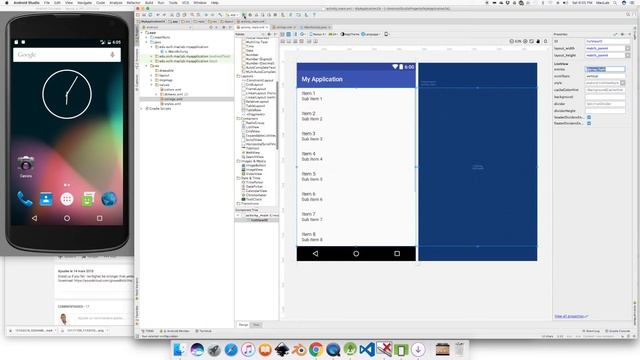The height and width of the screenshot is (360, 640).
Task: Click zoom-in icon in design toolbar
Action: (525, 41)
